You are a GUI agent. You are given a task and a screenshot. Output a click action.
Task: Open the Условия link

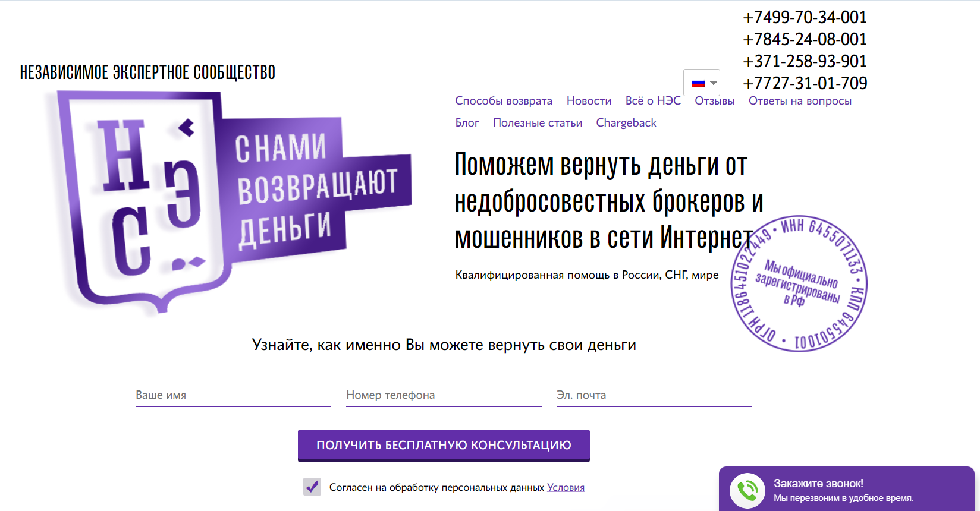click(x=566, y=487)
